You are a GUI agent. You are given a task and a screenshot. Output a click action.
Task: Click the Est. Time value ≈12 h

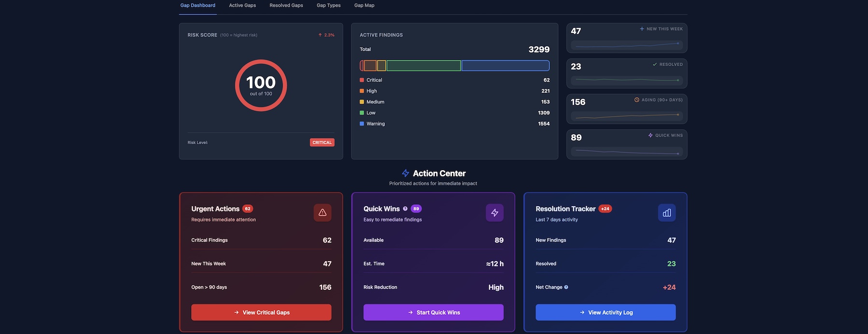click(495, 264)
